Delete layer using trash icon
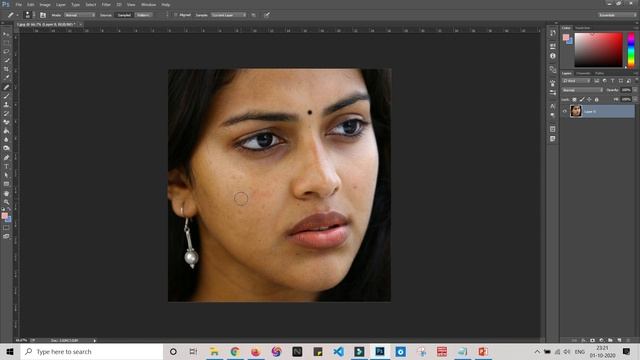640x360 pixels. point(628,340)
